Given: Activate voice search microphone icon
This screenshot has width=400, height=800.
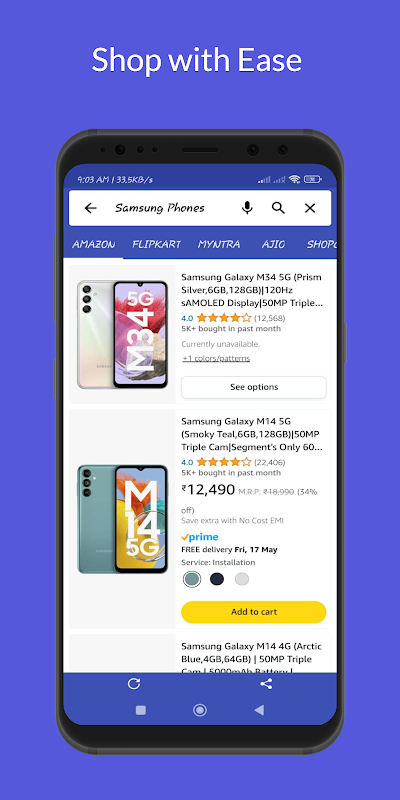Looking at the screenshot, I should 247,208.
